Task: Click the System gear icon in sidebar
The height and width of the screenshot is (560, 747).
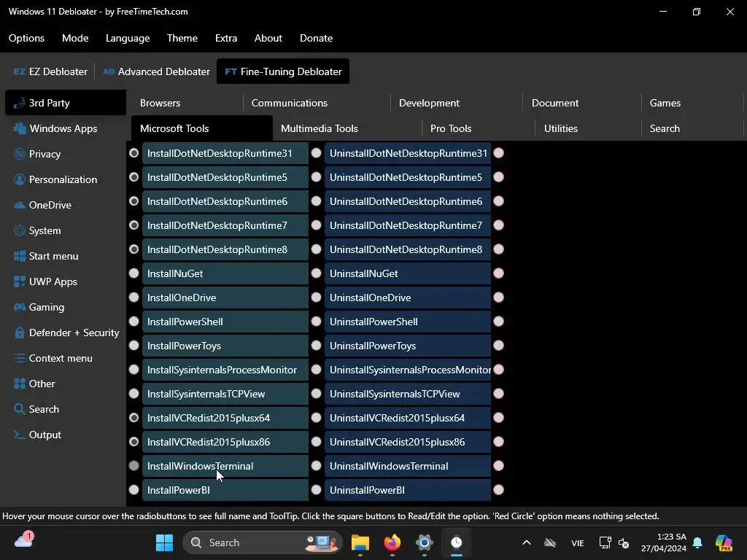Action: coord(20,230)
